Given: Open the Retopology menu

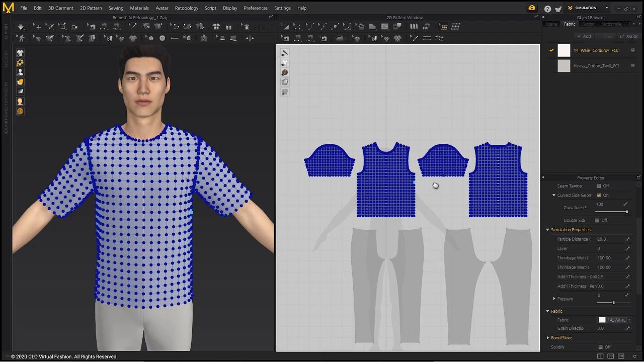Looking at the screenshot, I should [x=186, y=8].
